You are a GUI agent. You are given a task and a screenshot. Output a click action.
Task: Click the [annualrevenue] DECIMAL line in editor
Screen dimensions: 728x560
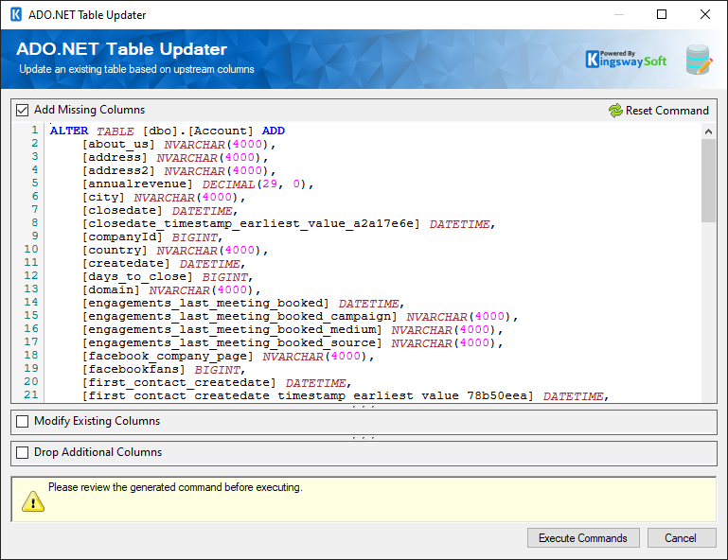(197, 184)
